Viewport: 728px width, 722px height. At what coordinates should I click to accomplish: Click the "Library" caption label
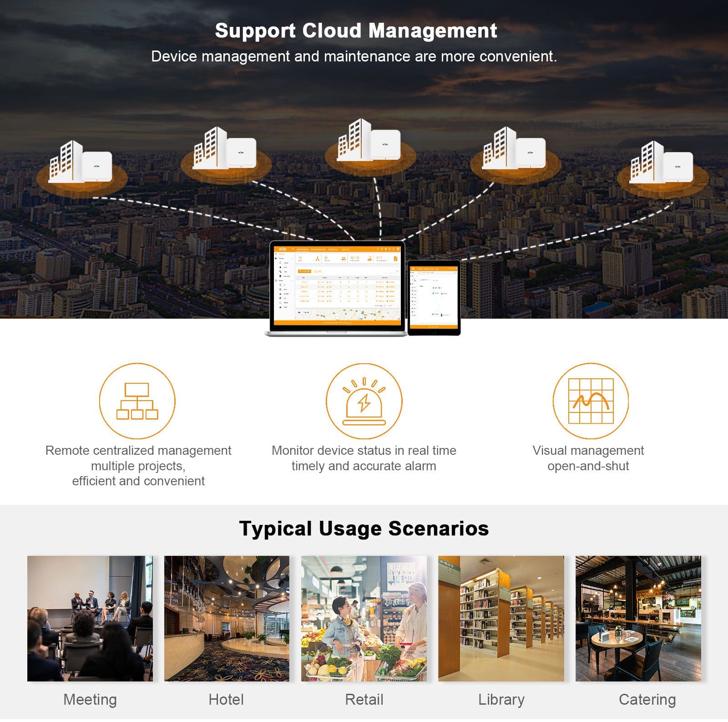click(501, 699)
